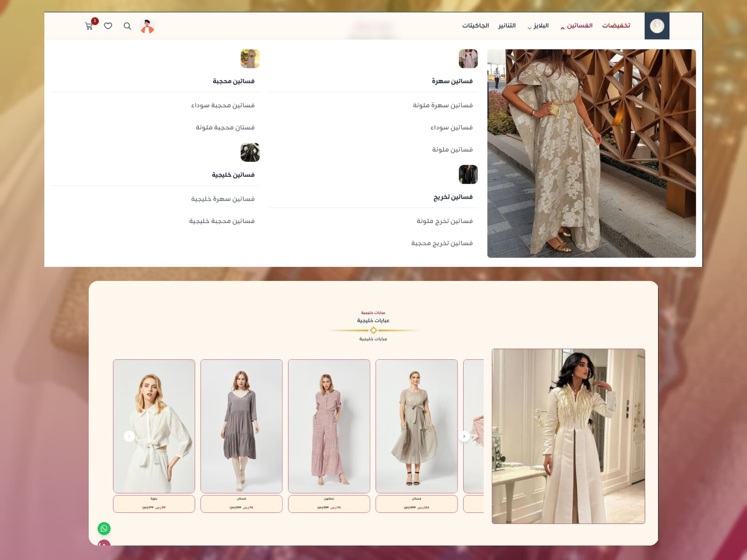Open فساتين محجبة خليجية link
747x560 pixels.
click(222, 221)
